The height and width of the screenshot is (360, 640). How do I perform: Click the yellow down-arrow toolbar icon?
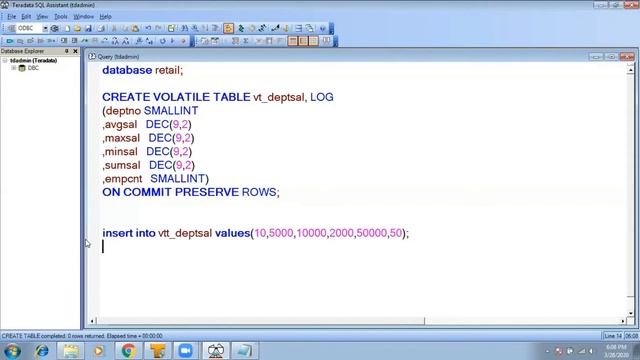pyautogui.click(x=286, y=29)
